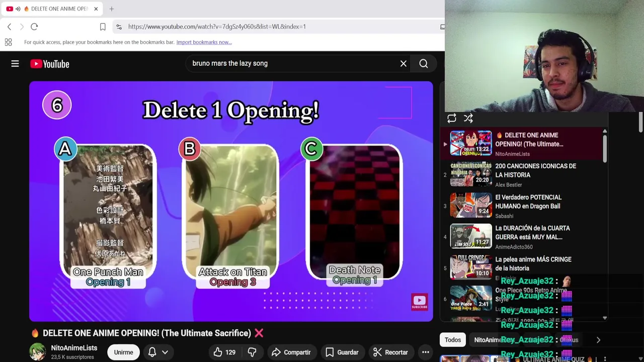The width and height of the screenshot is (644, 362).
Task: Click 23,5 K suscriptores text
Action: [72, 357]
